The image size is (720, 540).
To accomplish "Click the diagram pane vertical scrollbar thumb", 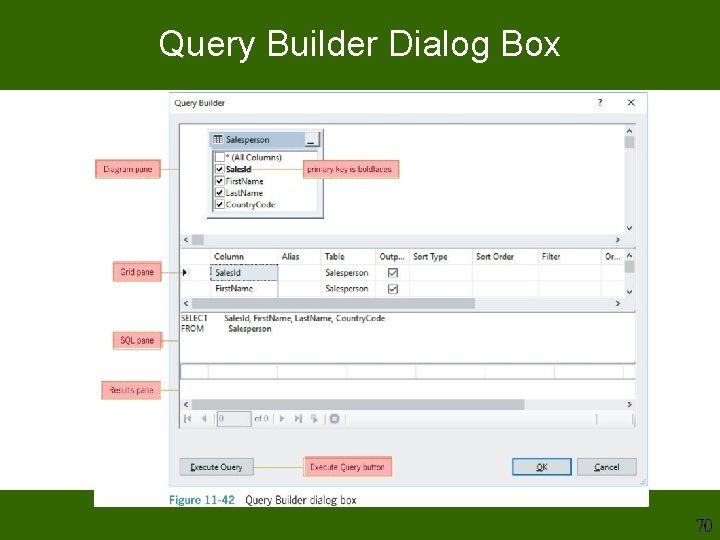I will pos(630,142).
